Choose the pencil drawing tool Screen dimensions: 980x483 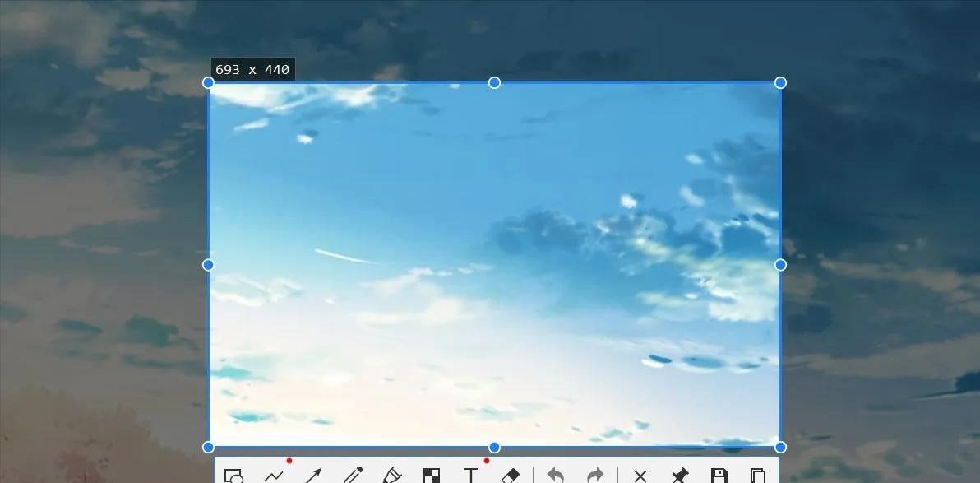(x=354, y=475)
